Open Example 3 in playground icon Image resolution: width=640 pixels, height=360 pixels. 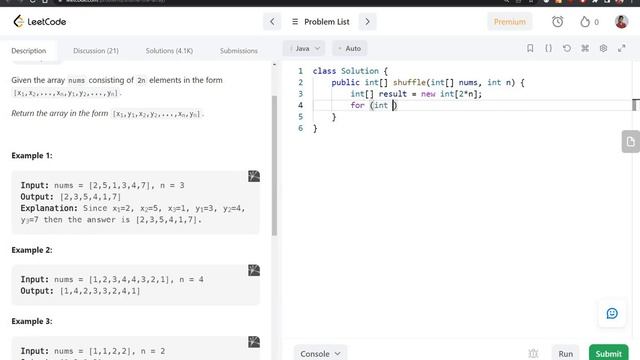254,342
